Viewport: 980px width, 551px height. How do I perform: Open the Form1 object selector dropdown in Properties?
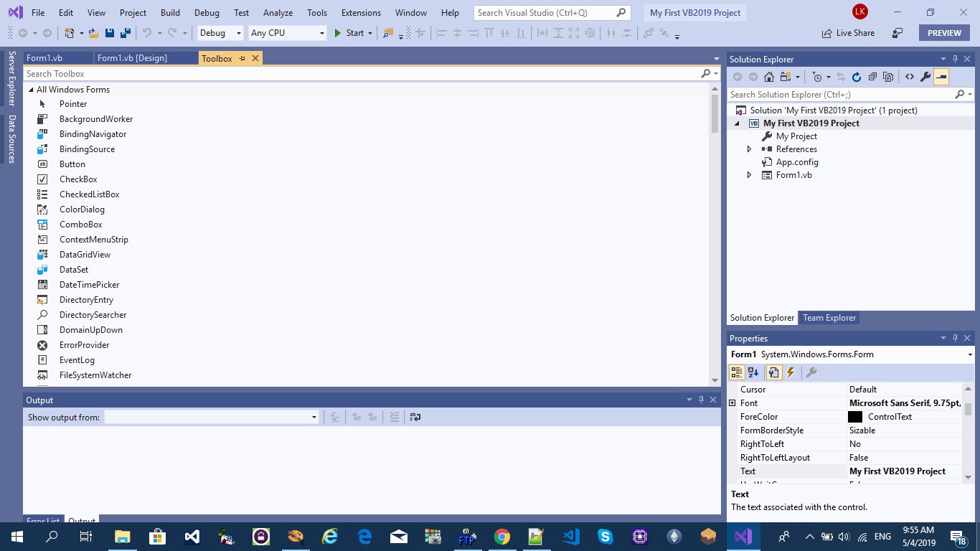[x=969, y=354]
